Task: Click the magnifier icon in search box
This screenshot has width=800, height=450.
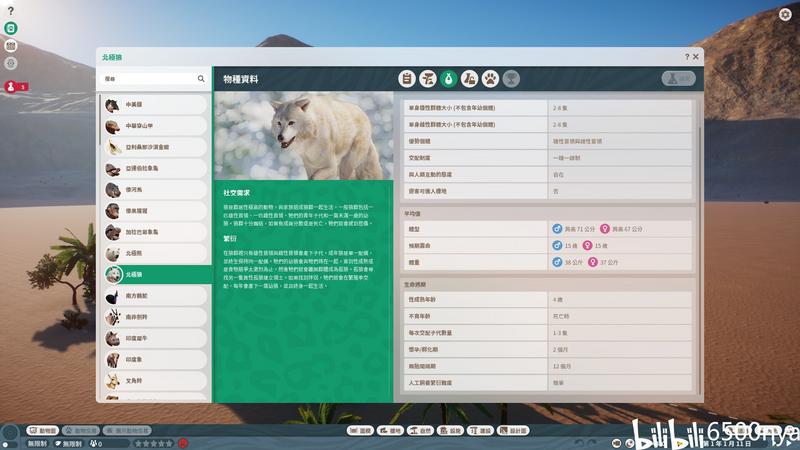Action: (x=201, y=79)
